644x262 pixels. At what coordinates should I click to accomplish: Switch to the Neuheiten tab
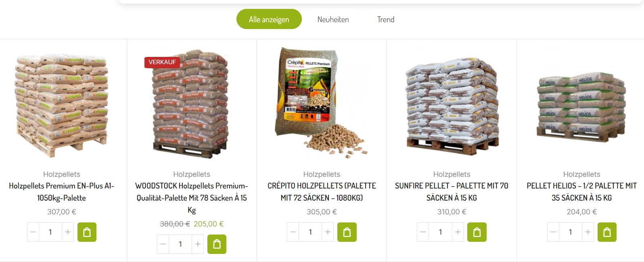(x=333, y=19)
